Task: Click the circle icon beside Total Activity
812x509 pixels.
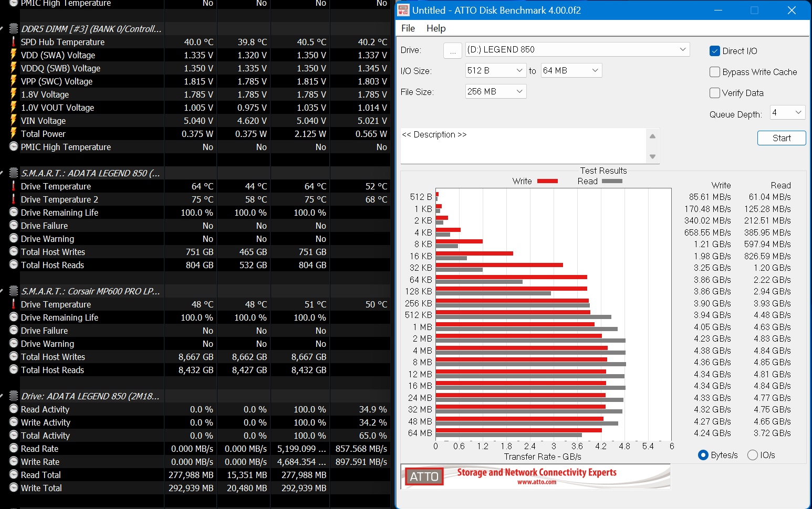Action: [14, 435]
